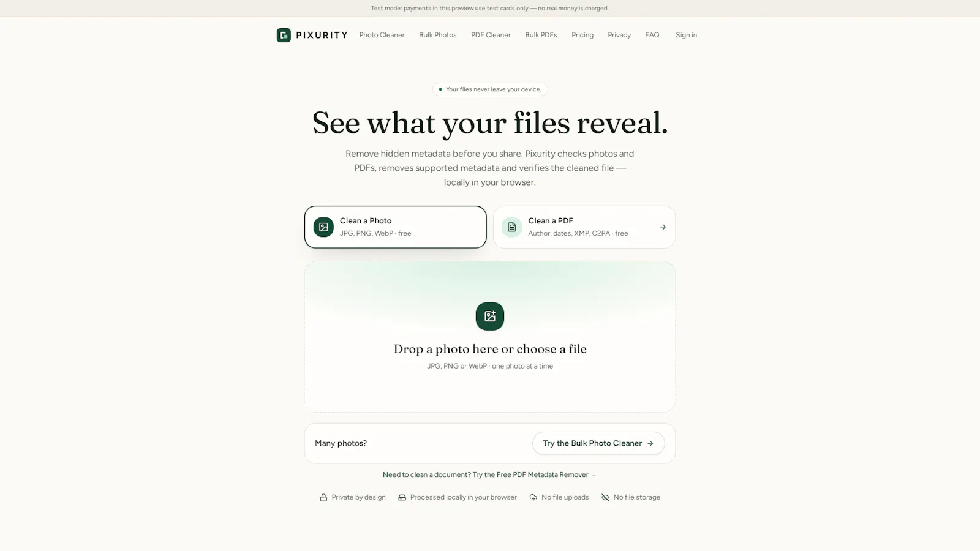Click the arrow on the Clean a PDF card
Screen dimensions: 980x551
[663, 227]
